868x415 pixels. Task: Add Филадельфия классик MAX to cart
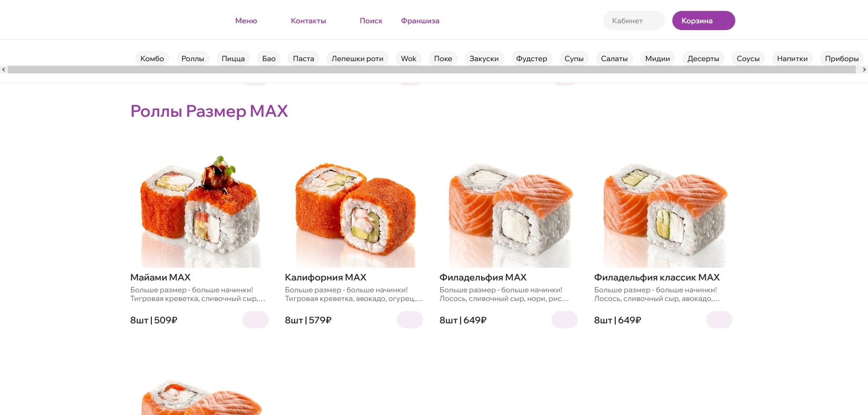(719, 320)
